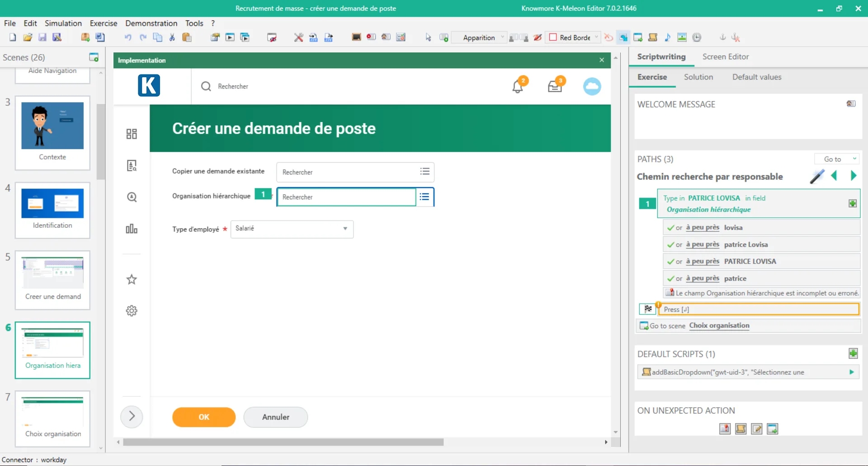The height and width of the screenshot is (466, 868).
Task: Open the inbox tray icon with badge
Action: 555,86
